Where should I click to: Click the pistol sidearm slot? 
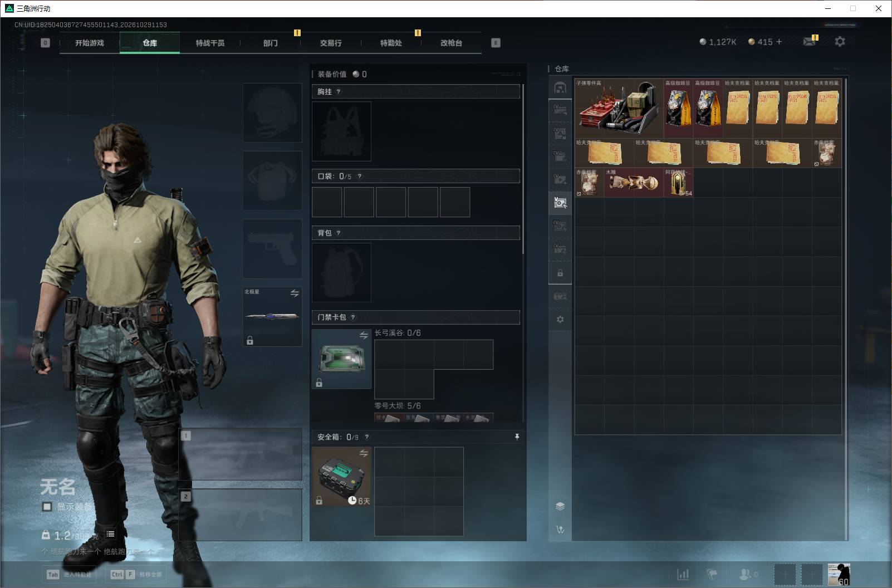tap(272, 248)
